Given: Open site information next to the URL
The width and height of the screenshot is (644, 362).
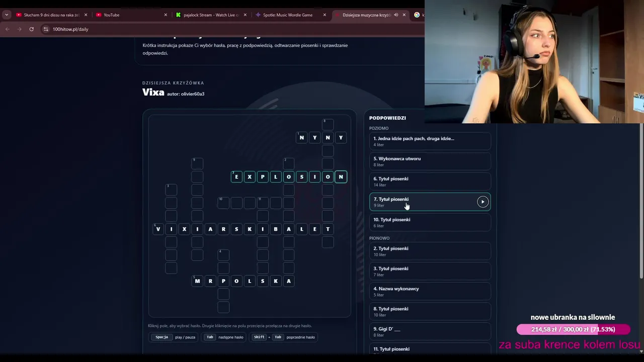Looking at the screenshot, I should (x=46, y=29).
